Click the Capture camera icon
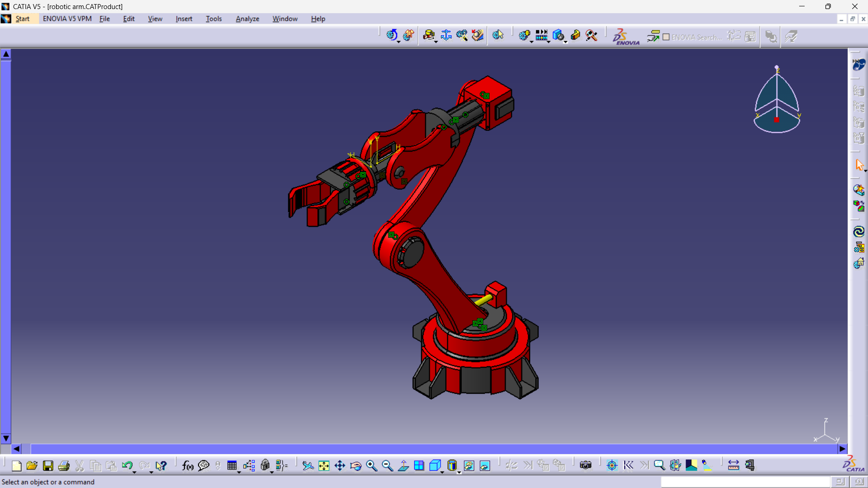This screenshot has width=868, height=488. coord(585,465)
